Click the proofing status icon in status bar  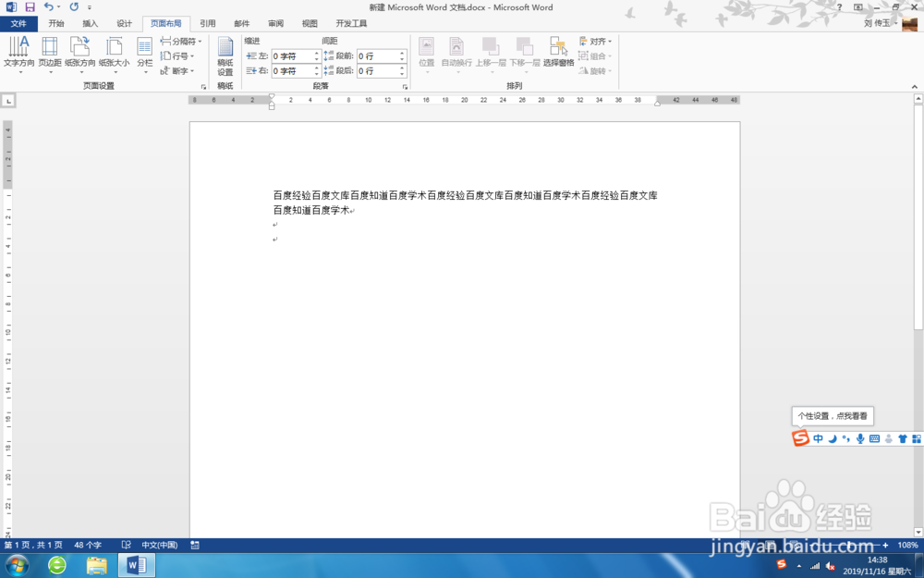(126, 545)
